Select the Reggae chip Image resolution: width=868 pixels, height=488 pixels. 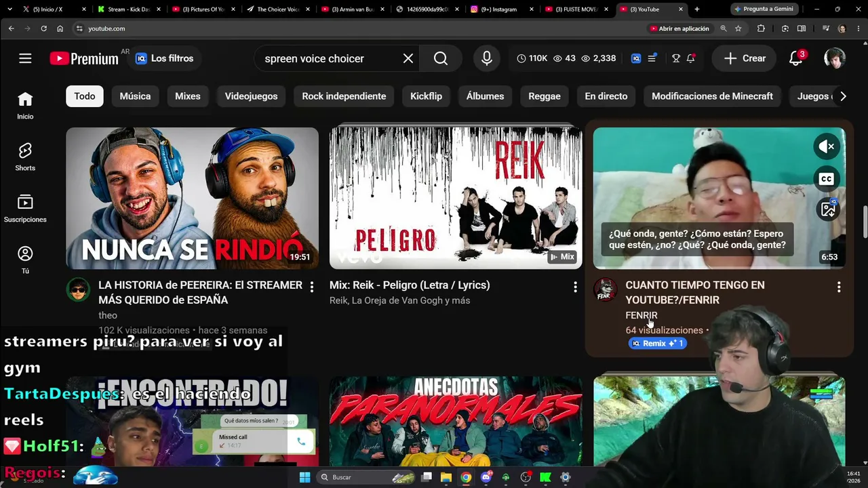click(x=545, y=96)
